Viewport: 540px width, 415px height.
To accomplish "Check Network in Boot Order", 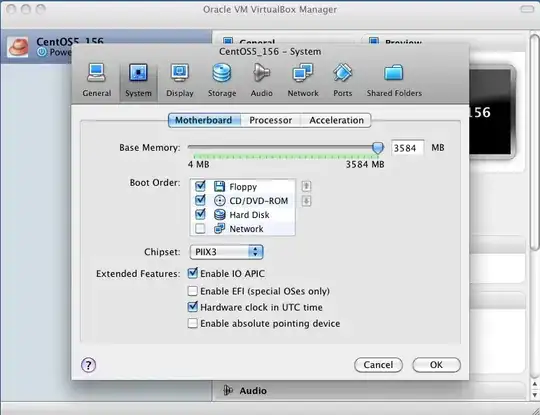I will pyautogui.click(x=200, y=228).
